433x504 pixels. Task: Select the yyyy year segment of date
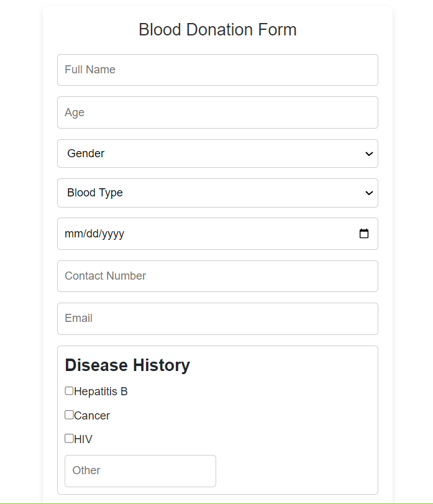coord(113,234)
